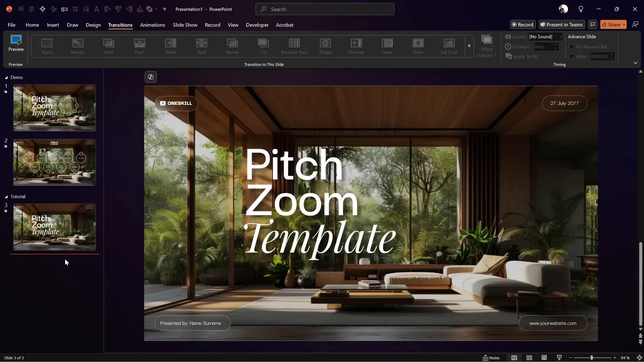Check the After timing checkbox
Image resolution: width=644 pixels, height=362 pixels.
coord(572,56)
